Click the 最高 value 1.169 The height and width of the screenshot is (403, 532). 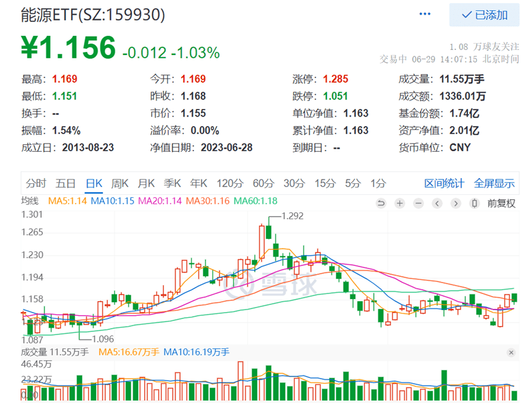tap(65, 79)
